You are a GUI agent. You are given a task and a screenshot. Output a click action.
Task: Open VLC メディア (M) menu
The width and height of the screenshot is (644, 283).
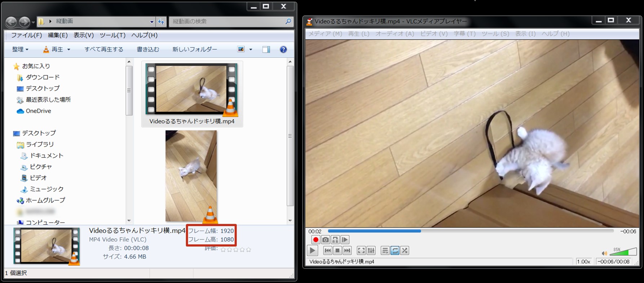point(325,34)
